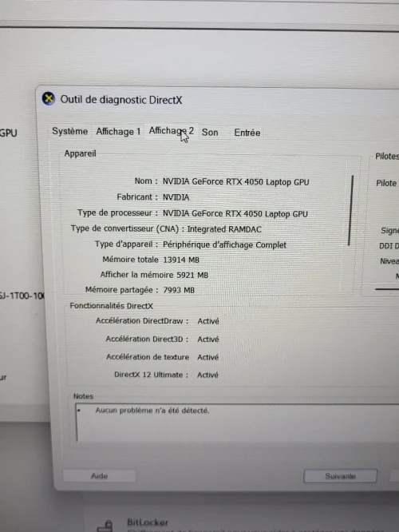
Task: Click the Notes text box
Action: [237, 423]
